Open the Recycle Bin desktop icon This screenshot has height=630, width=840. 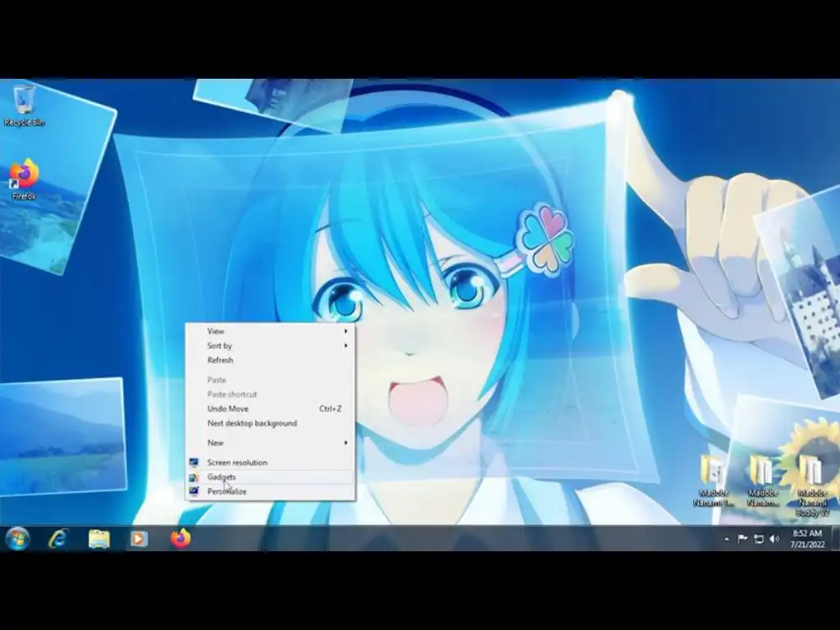pos(24,105)
